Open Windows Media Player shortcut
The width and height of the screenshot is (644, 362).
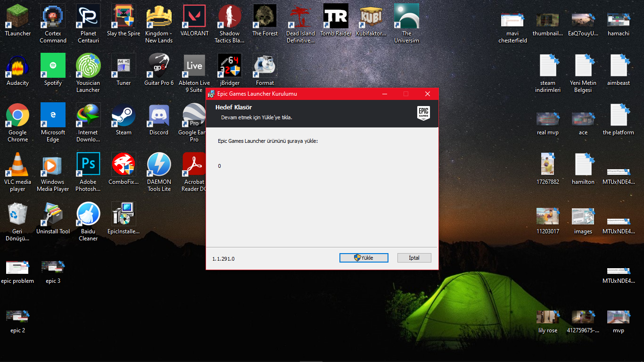point(53,172)
